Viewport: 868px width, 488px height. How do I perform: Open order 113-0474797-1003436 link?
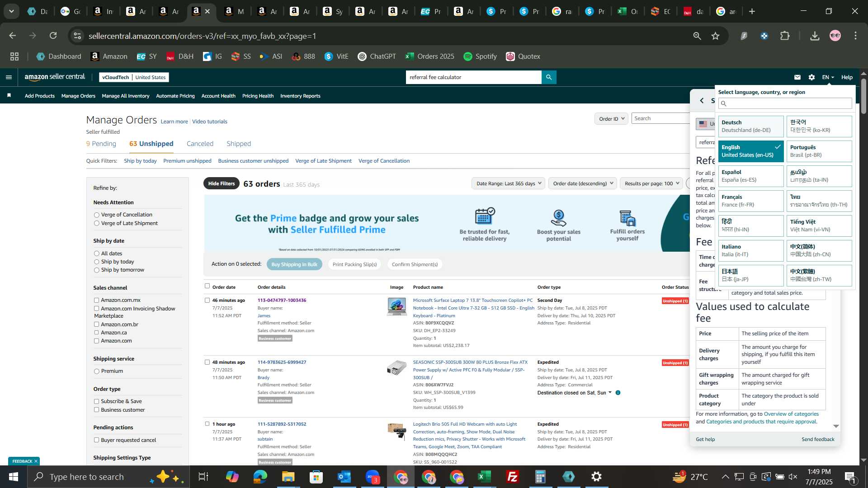(x=282, y=300)
